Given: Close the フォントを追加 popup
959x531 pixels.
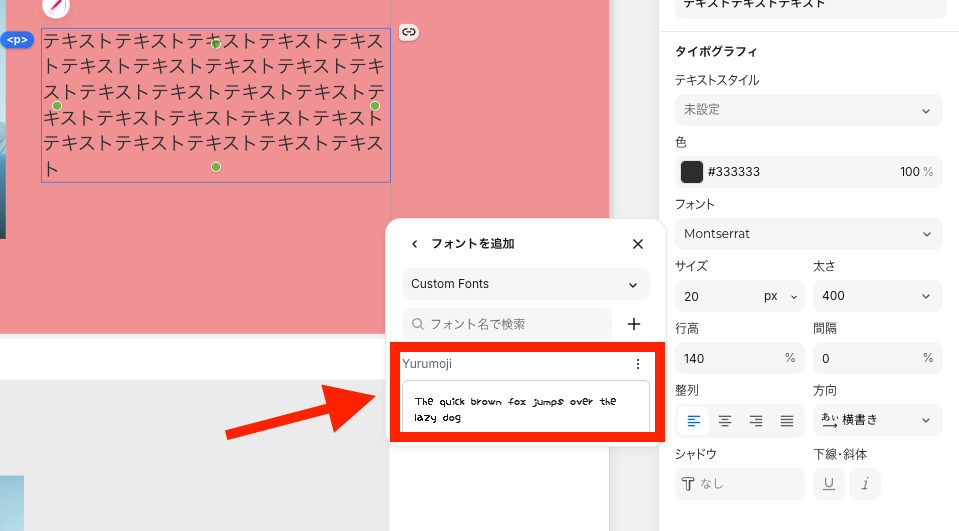Looking at the screenshot, I should click(x=638, y=244).
